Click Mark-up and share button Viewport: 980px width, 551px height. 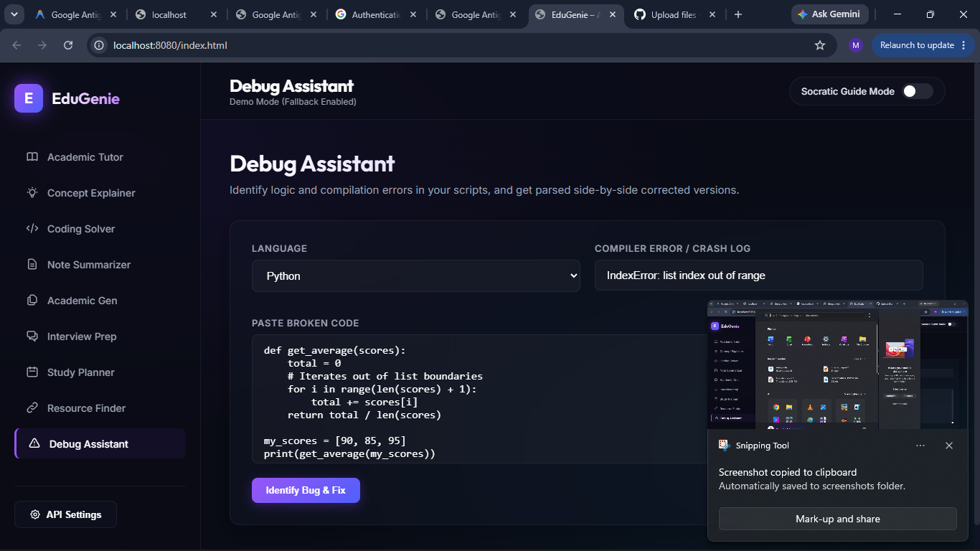[x=837, y=519]
